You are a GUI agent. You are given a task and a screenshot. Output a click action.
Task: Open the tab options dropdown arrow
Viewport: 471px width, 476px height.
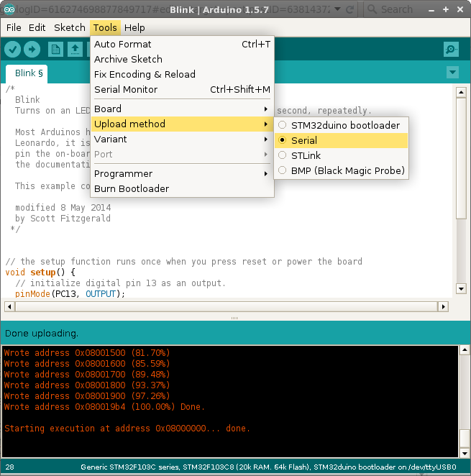click(452, 73)
